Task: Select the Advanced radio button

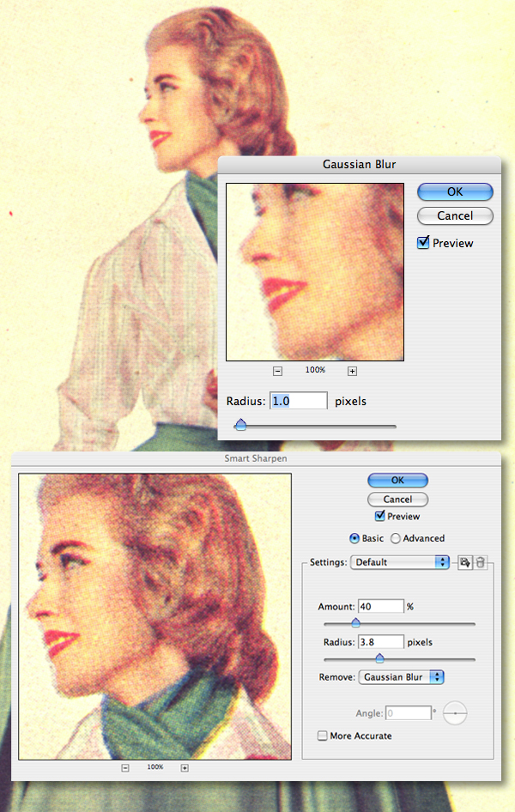Action: pyautogui.click(x=396, y=538)
